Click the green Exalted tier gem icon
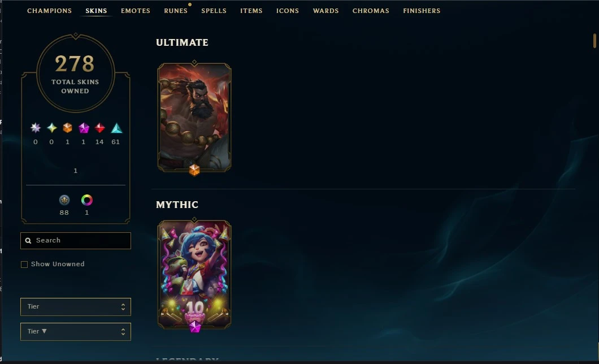This screenshot has width=599, height=364. click(x=51, y=128)
